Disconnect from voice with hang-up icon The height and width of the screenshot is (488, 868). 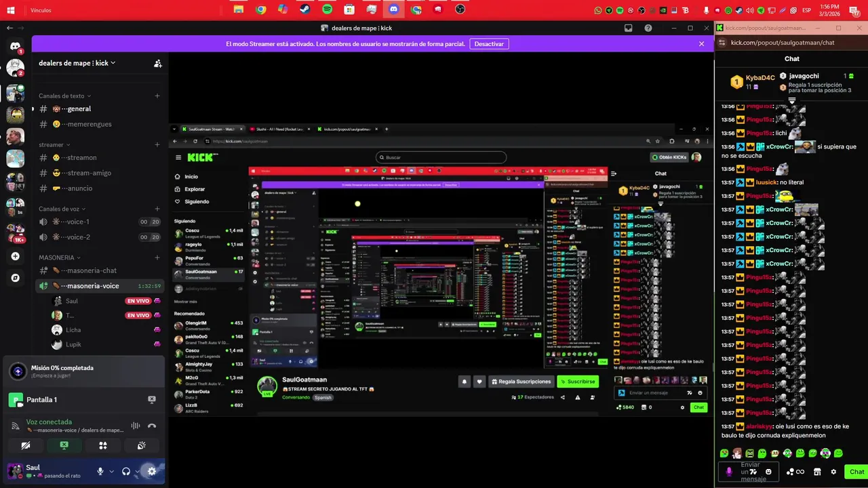(x=152, y=426)
